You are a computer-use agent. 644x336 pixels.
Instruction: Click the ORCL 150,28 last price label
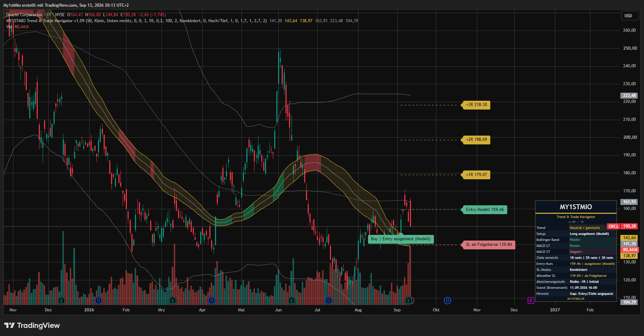(623, 226)
